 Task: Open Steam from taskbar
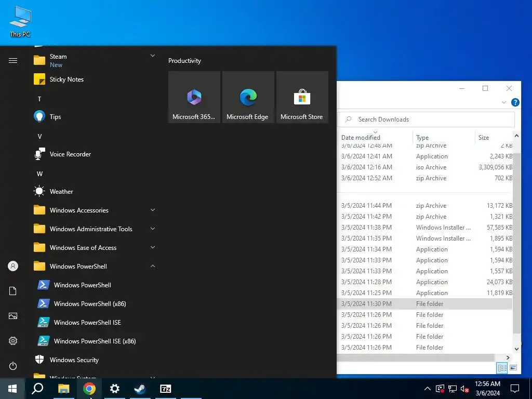[x=140, y=389]
